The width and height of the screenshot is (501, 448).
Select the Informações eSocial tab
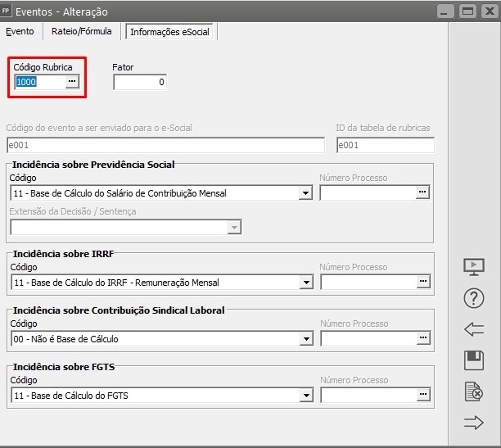(x=169, y=32)
